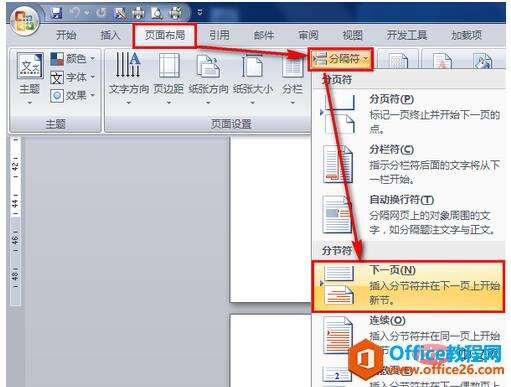Open the Undo history dropdown arrow

point(87,12)
